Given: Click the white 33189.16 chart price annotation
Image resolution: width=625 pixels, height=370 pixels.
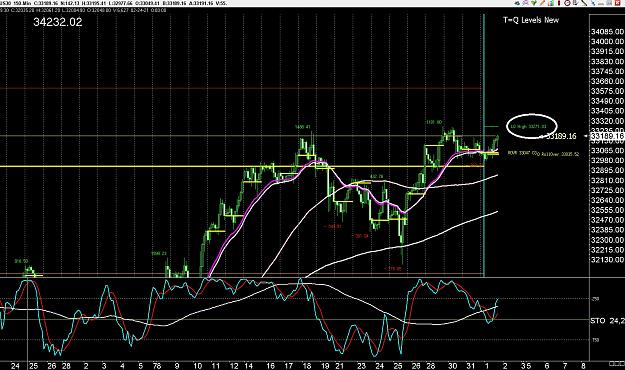Looking at the screenshot, I should (x=560, y=136).
